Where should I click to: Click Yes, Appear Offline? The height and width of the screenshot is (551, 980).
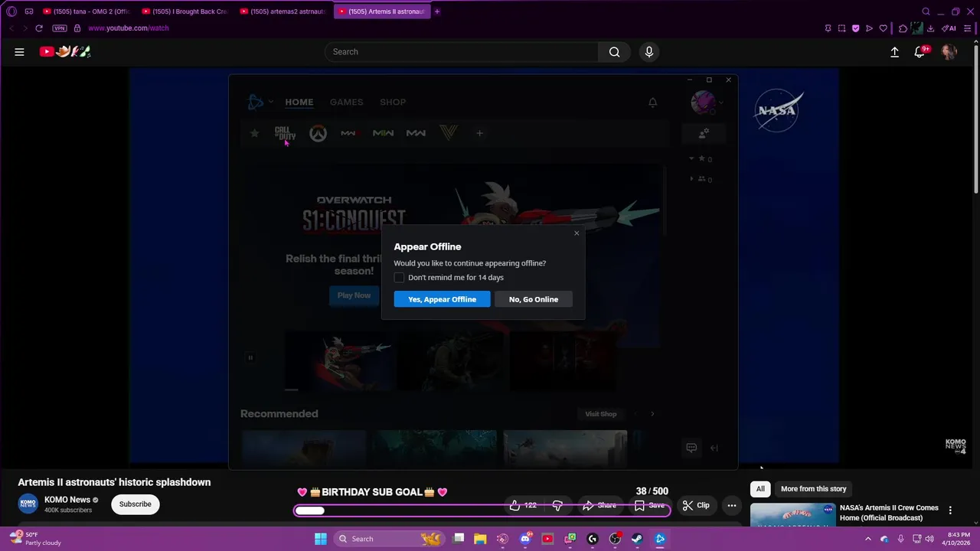[442, 299]
